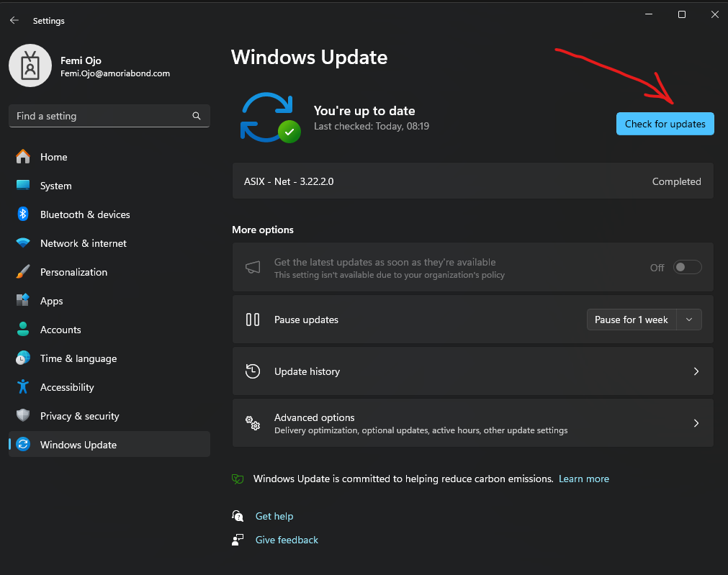728x575 pixels.
Task: Open Time & language settings
Action: (109, 358)
